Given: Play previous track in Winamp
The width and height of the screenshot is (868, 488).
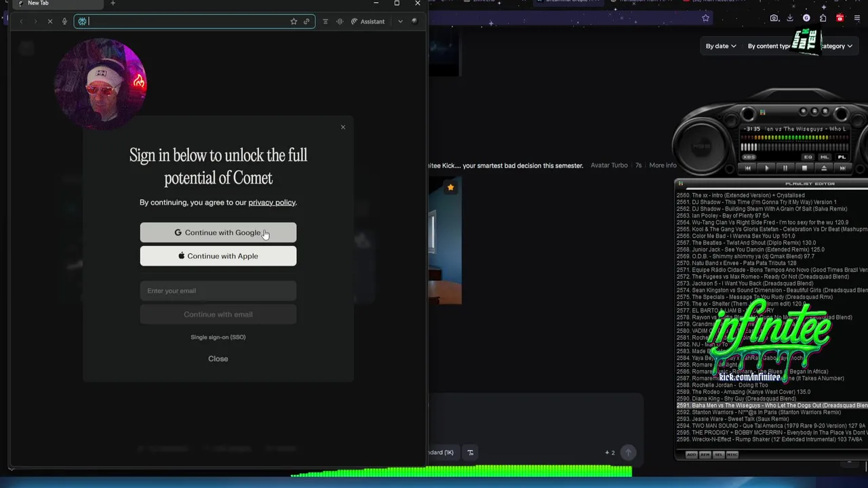Looking at the screenshot, I should click(x=748, y=168).
